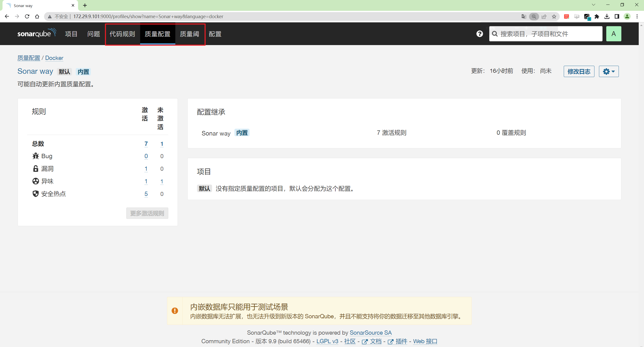Click the user avatar A
The image size is (644, 347).
(x=614, y=34)
